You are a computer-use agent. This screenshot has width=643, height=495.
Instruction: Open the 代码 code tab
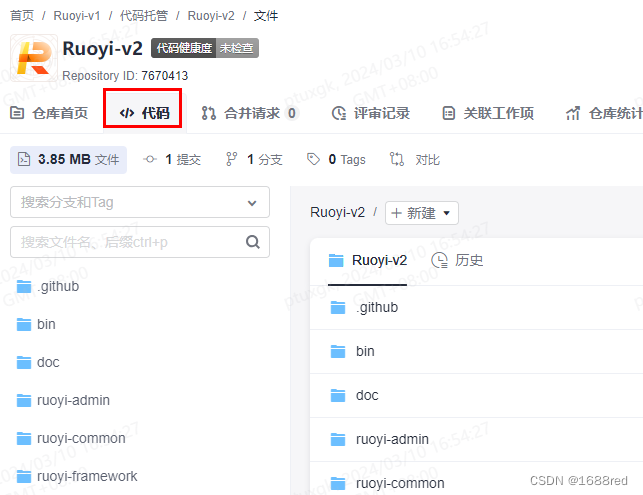click(x=144, y=113)
